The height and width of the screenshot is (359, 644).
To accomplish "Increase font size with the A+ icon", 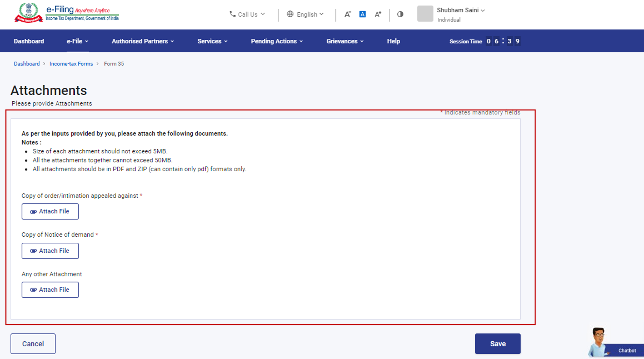I will (x=378, y=14).
